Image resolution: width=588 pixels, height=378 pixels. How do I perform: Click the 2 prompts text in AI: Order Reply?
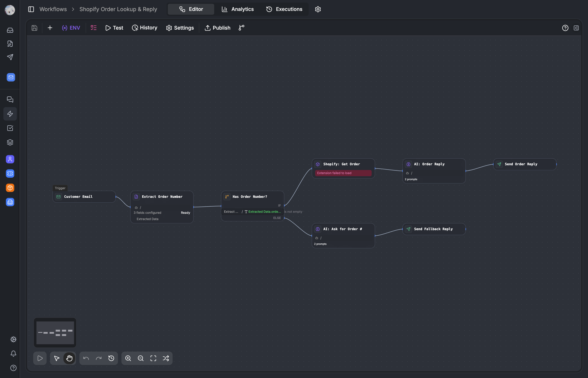click(411, 179)
